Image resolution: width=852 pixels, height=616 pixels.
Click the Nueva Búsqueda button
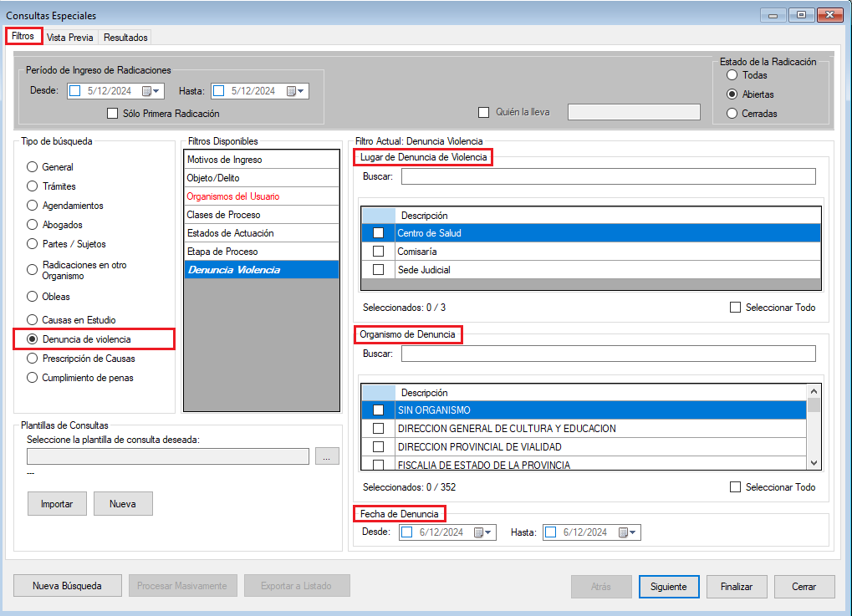point(68,586)
